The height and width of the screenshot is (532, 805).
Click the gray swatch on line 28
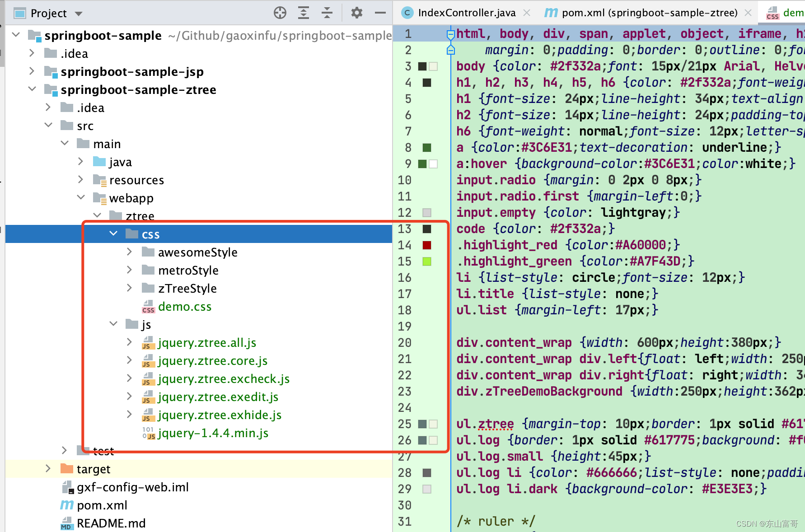click(x=427, y=473)
